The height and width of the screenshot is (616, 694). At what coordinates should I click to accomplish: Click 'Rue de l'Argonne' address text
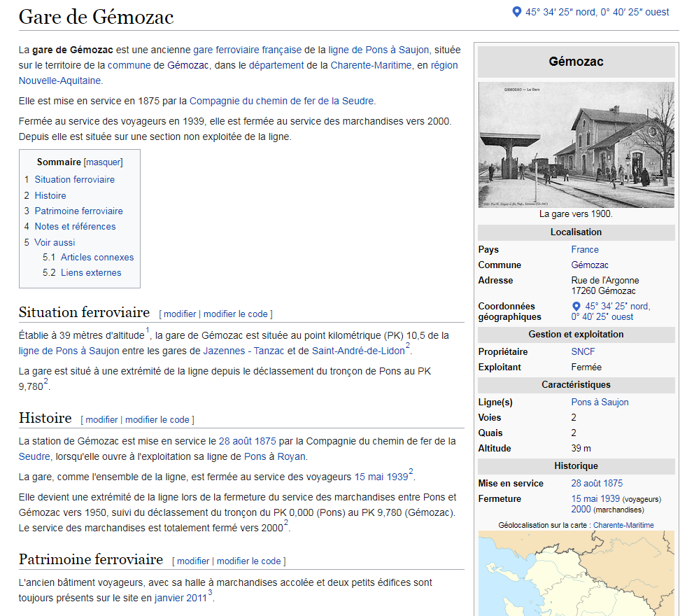click(x=605, y=281)
